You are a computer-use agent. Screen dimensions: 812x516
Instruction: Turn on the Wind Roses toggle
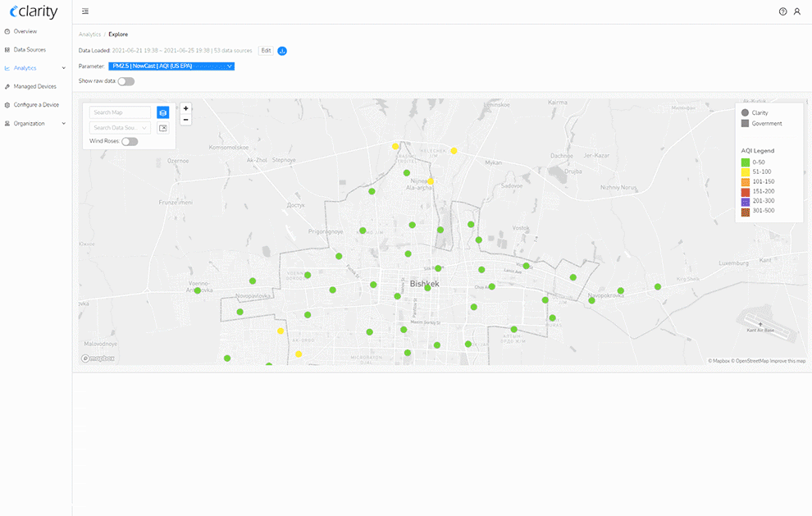[x=130, y=141]
